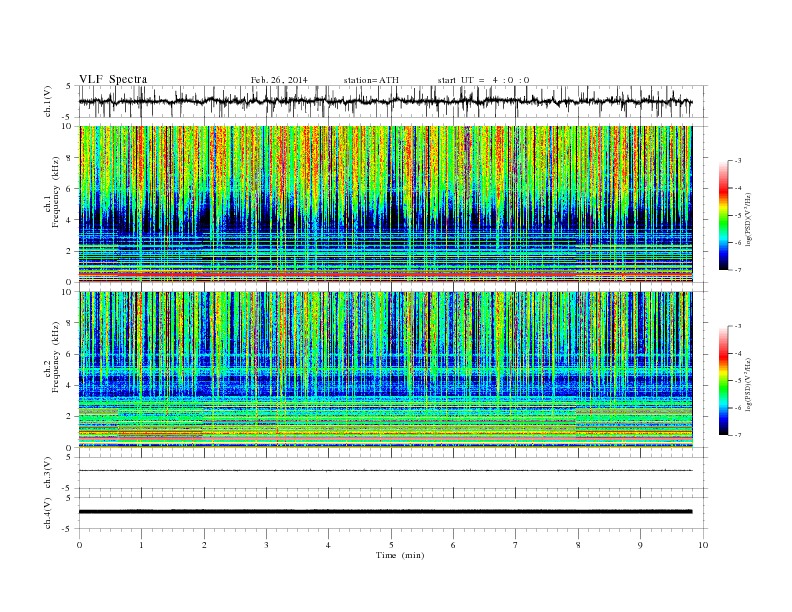Click the ch.1 Frequency (kHz) axis label
This screenshot has width=792, height=612.
click(52, 192)
